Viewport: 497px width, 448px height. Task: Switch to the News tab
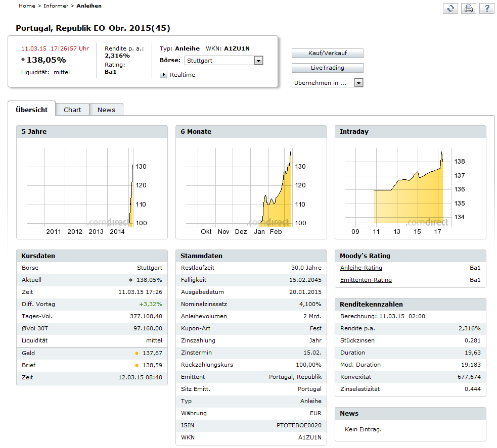(106, 110)
